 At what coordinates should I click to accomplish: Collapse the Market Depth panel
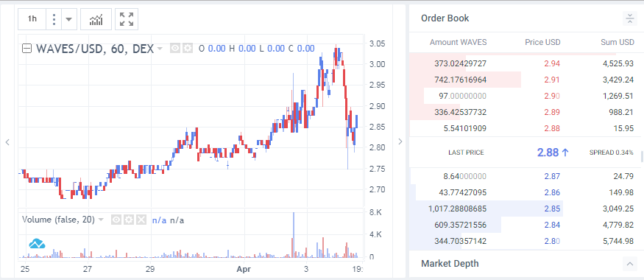[629, 264]
